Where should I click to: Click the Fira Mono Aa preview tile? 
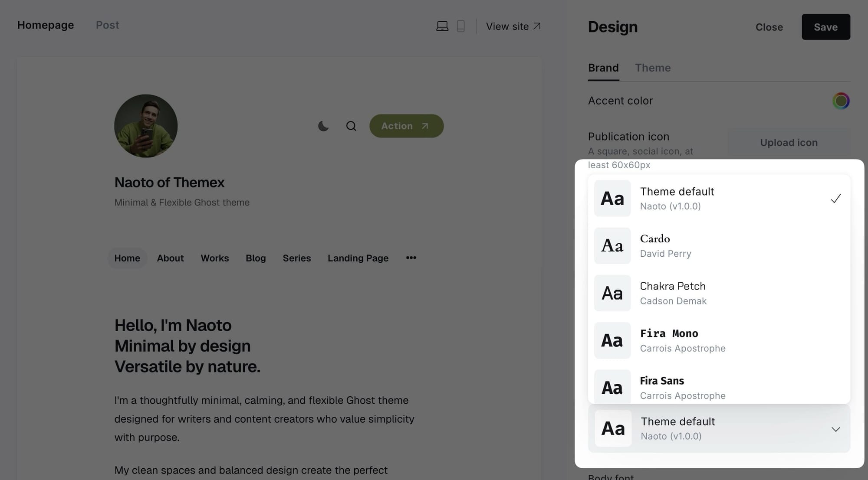point(612,340)
